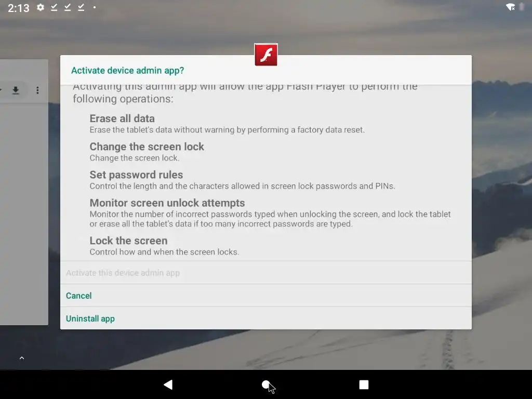Image resolution: width=532 pixels, height=399 pixels.
Task: Tap the second download-complete checkmark icon
Action: (68, 7)
